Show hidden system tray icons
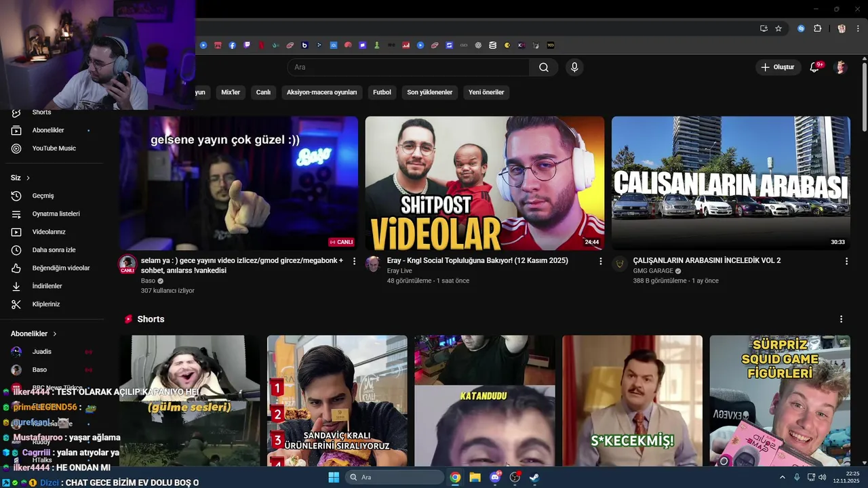Viewport: 868px width, 488px height. coord(783,477)
